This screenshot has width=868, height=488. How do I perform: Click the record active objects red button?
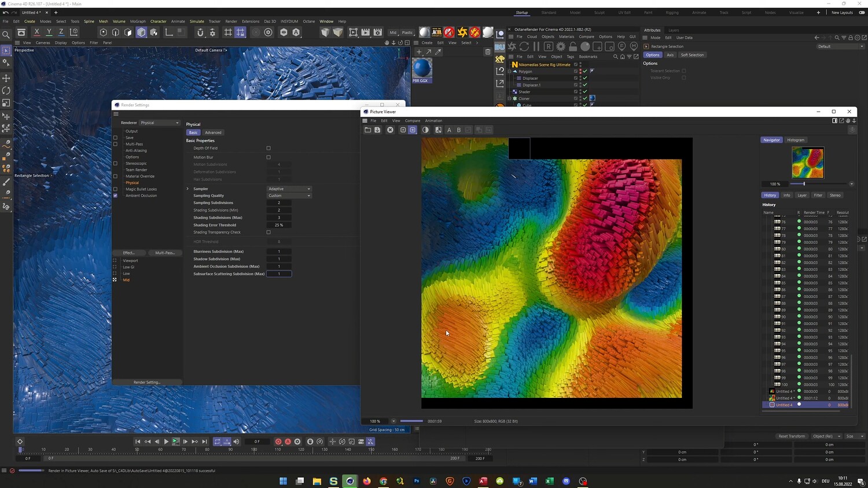pos(278,442)
